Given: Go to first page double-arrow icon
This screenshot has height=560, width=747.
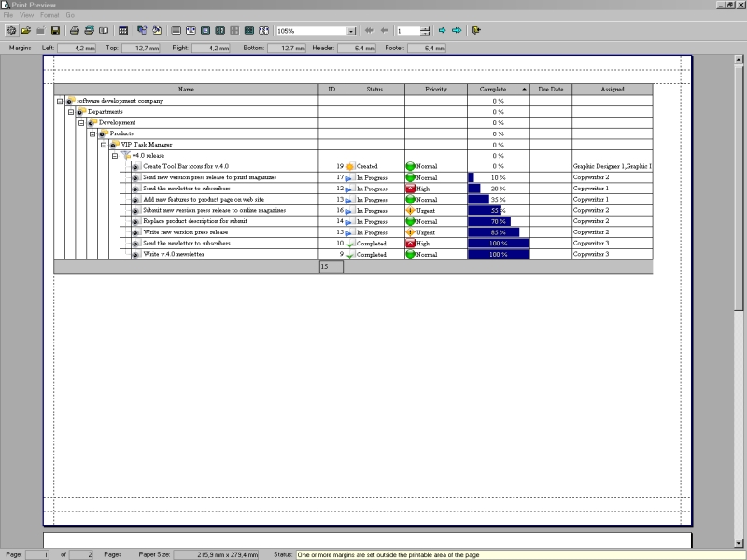Looking at the screenshot, I should pos(369,31).
